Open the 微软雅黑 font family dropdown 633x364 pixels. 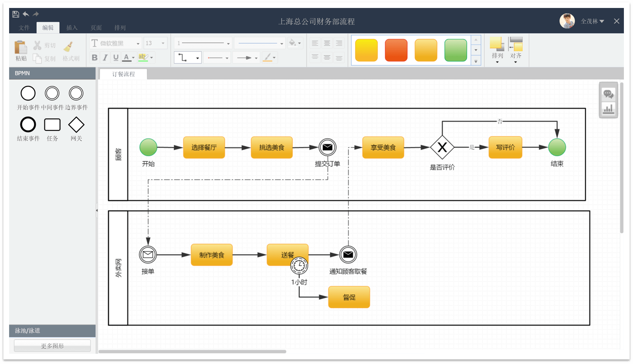coord(138,43)
